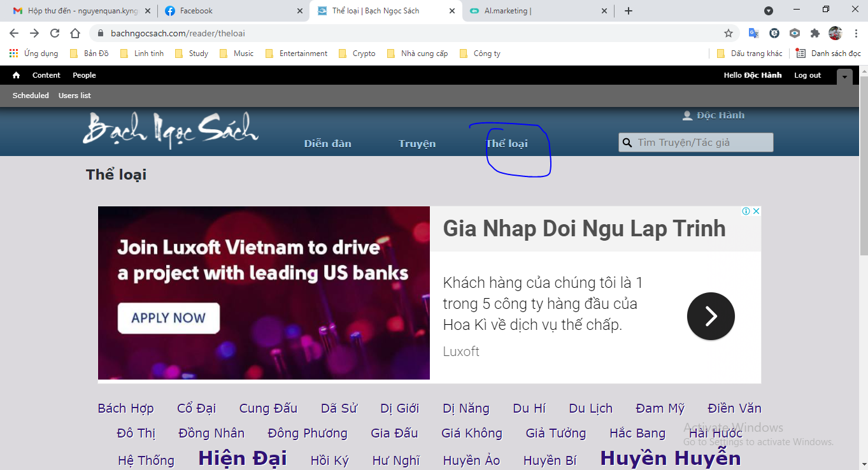
Task: Open the Chrome tab search dropdown
Action: pos(769,11)
